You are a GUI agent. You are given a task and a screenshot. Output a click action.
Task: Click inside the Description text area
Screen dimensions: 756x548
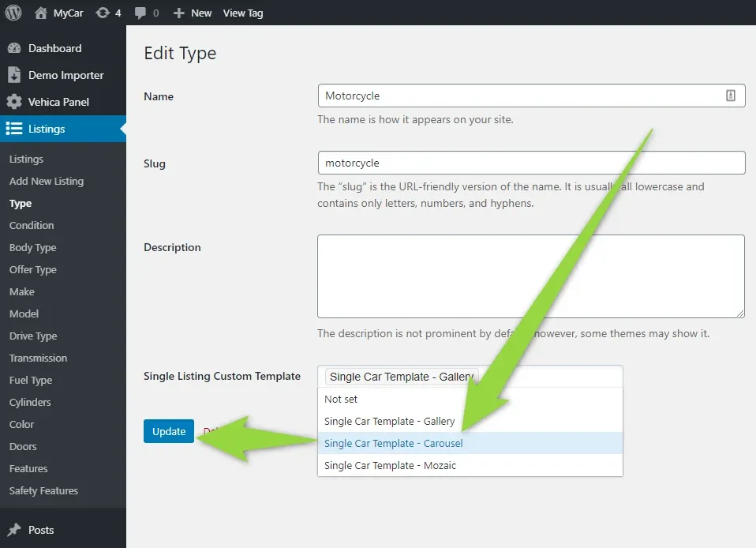click(x=531, y=276)
